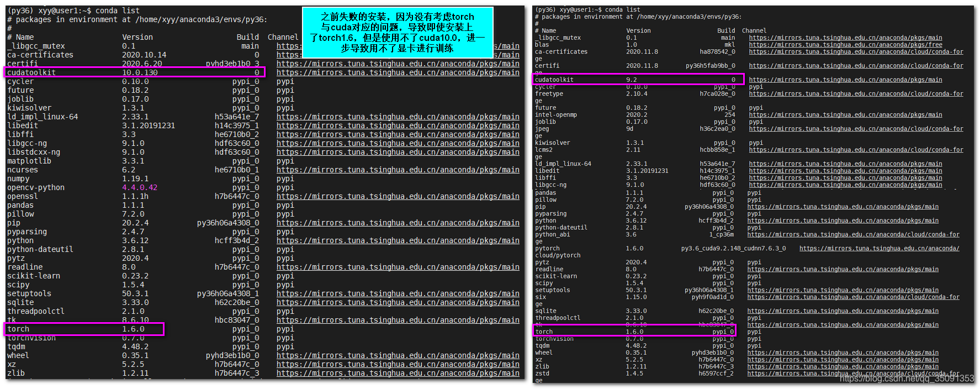Open mirror link in left terminal's libffi row
The image size is (980, 389).
tap(398, 134)
